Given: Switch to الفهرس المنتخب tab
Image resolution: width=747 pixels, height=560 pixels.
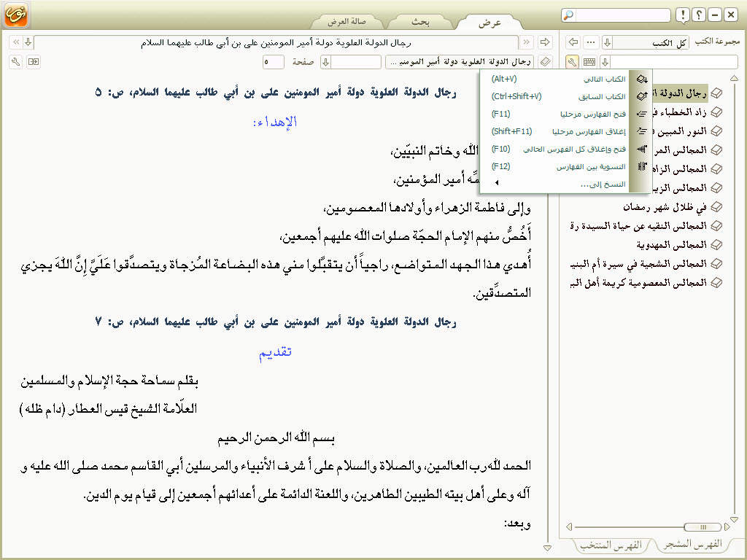Looking at the screenshot, I should pos(613,545).
